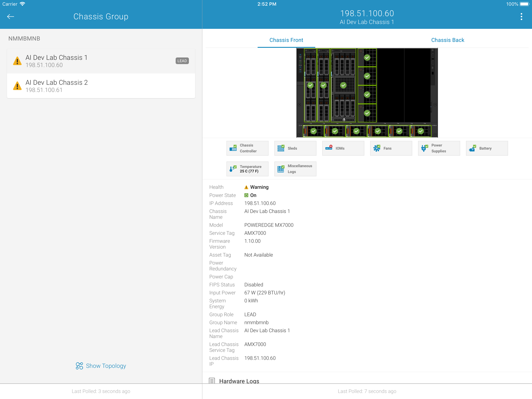Viewport: 532px width, 399px height.
Task: Open the Battery status tile
Action: 487,148
